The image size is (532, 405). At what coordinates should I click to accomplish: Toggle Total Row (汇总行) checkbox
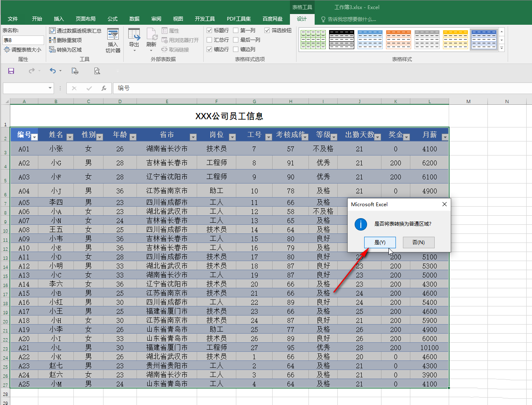coord(210,40)
